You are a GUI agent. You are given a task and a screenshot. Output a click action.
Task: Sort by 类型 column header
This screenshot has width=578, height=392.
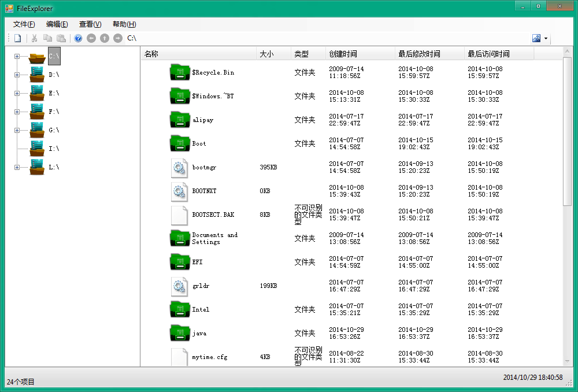tap(308, 54)
